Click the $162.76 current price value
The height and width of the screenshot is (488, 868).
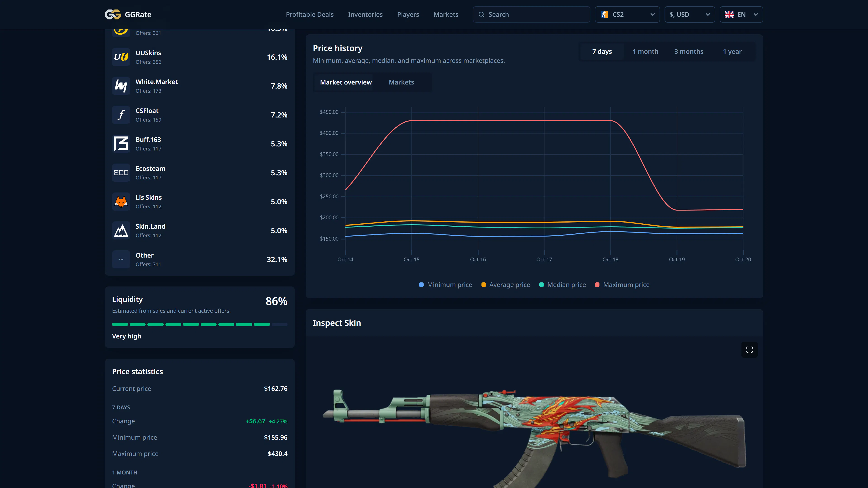pyautogui.click(x=276, y=389)
